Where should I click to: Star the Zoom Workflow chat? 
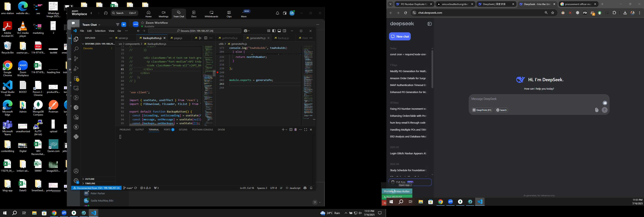142,23
